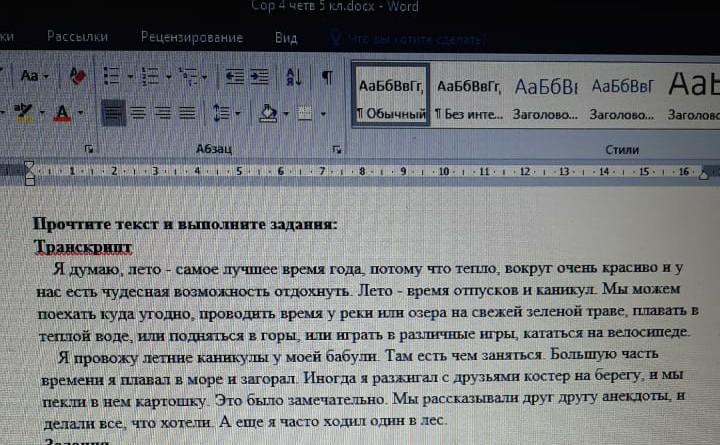Image resolution: width=720 pixels, height=445 pixels.
Task: Expand the highlight color dropdown arrow
Action: click(42, 112)
